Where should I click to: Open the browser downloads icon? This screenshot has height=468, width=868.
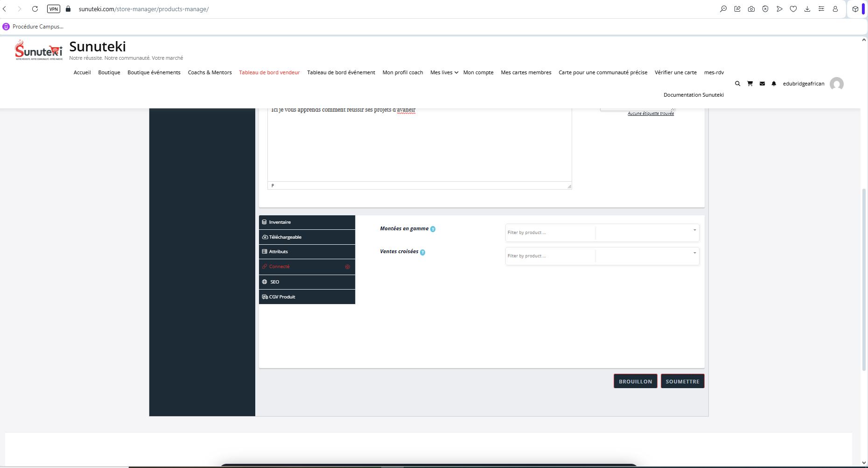tap(807, 9)
